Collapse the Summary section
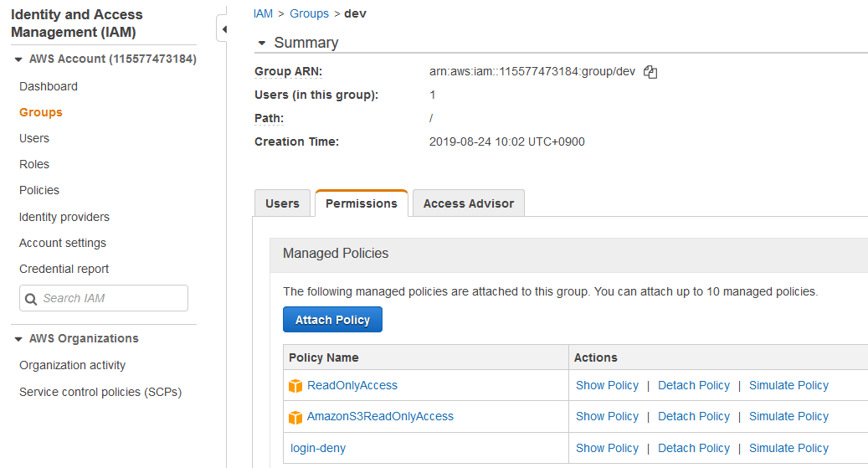The image size is (868, 468). click(262, 43)
